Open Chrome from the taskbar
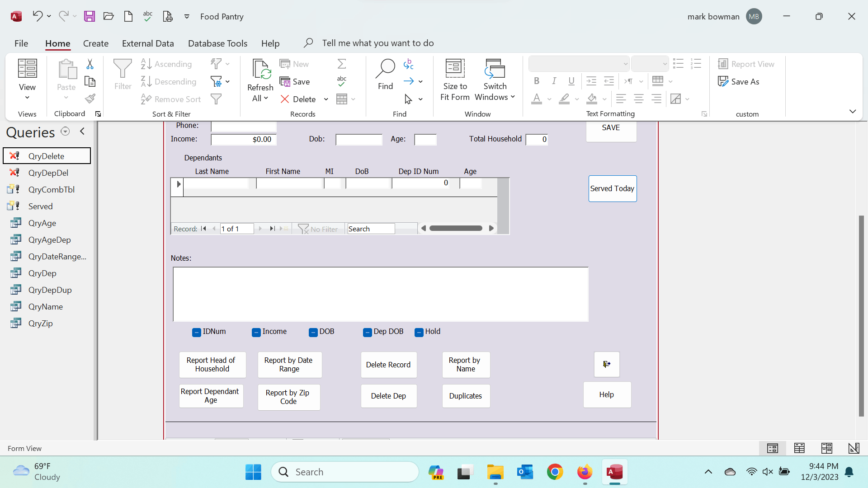The height and width of the screenshot is (488, 868). click(x=555, y=472)
